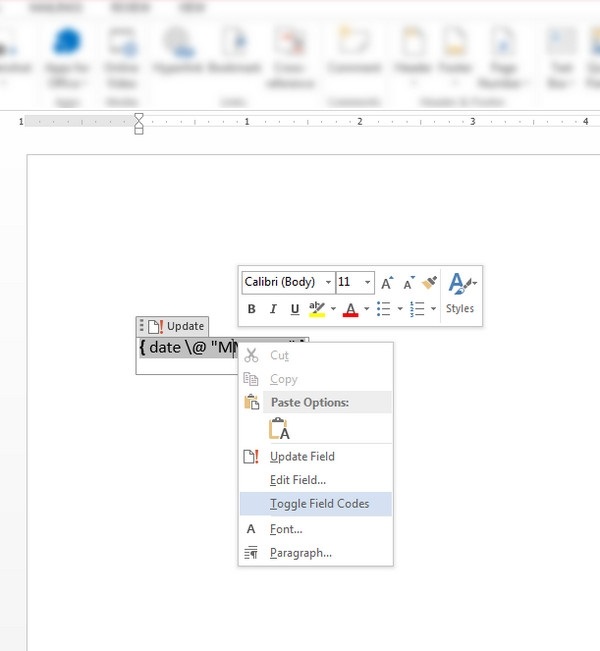This screenshot has height=651, width=600.
Task: Toggle bold in the mini toolbar
Action: click(x=252, y=309)
